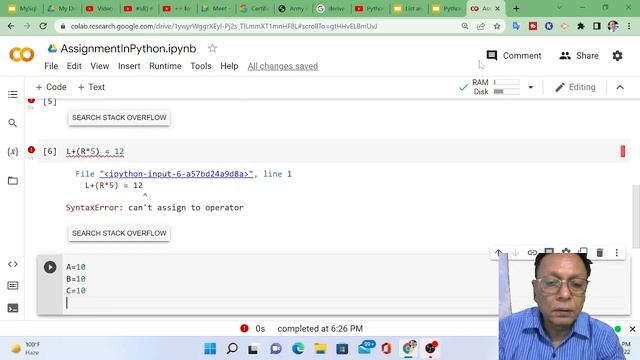Screen dimensions: 640x360
Task: Open the find and replace panel
Action: click(13, 123)
